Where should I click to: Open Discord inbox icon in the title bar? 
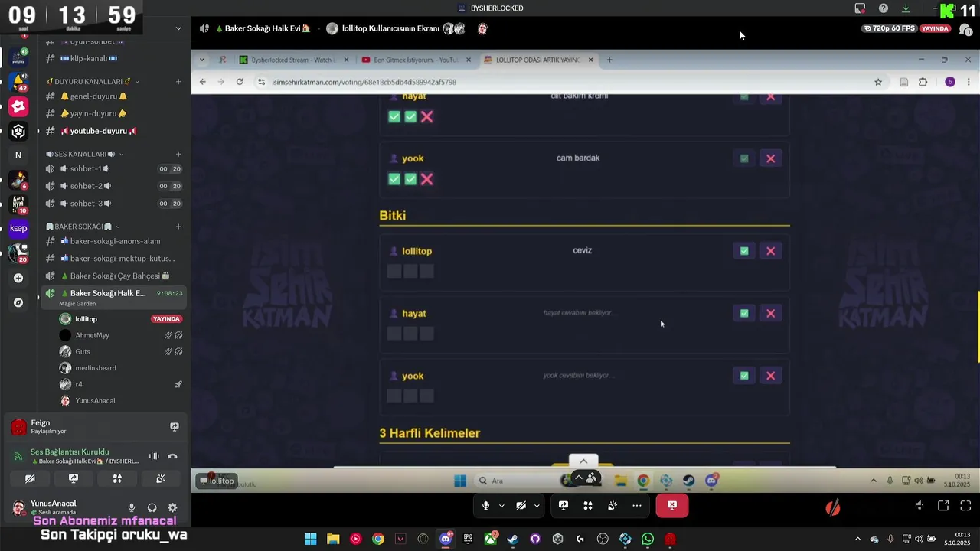point(860,8)
